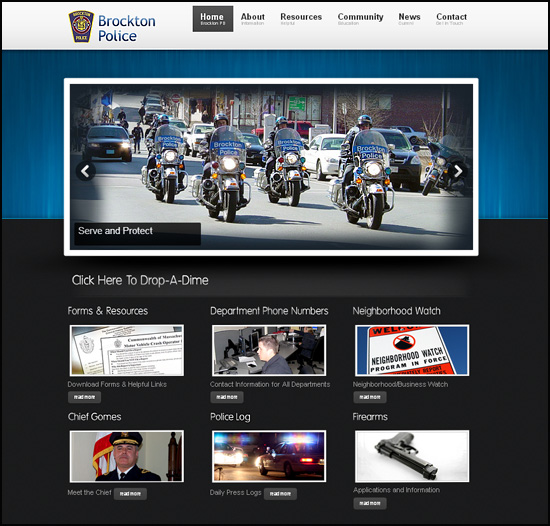Open the News menu item
550x526 pixels.
click(409, 19)
